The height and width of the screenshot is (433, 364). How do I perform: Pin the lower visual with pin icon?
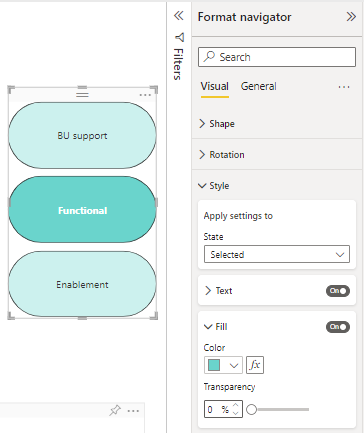click(x=115, y=410)
